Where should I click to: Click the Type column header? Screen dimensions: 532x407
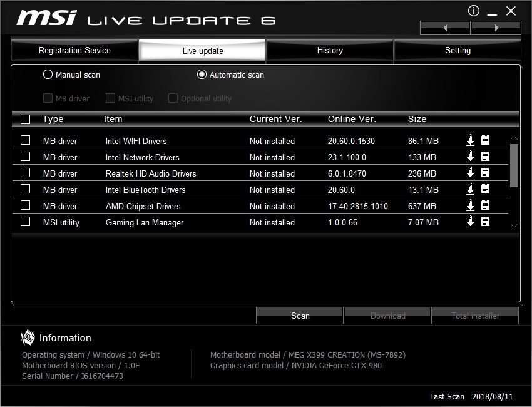[x=53, y=119]
